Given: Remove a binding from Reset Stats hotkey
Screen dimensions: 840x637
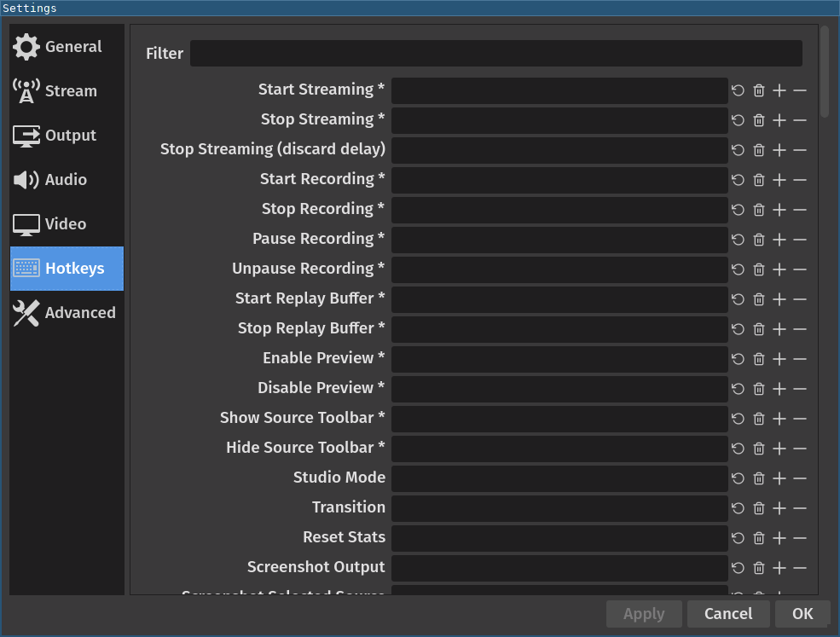Looking at the screenshot, I should pos(799,538).
